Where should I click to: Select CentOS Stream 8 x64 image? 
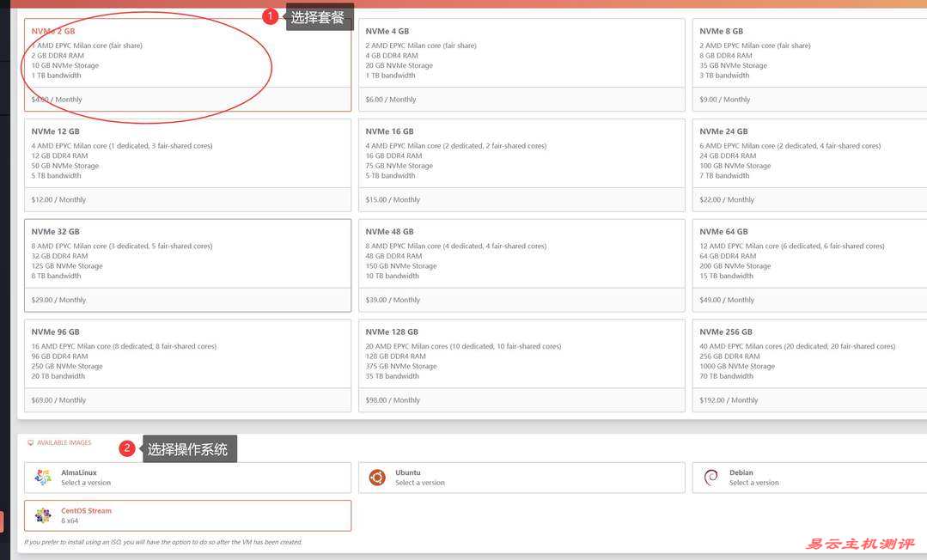coord(187,515)
